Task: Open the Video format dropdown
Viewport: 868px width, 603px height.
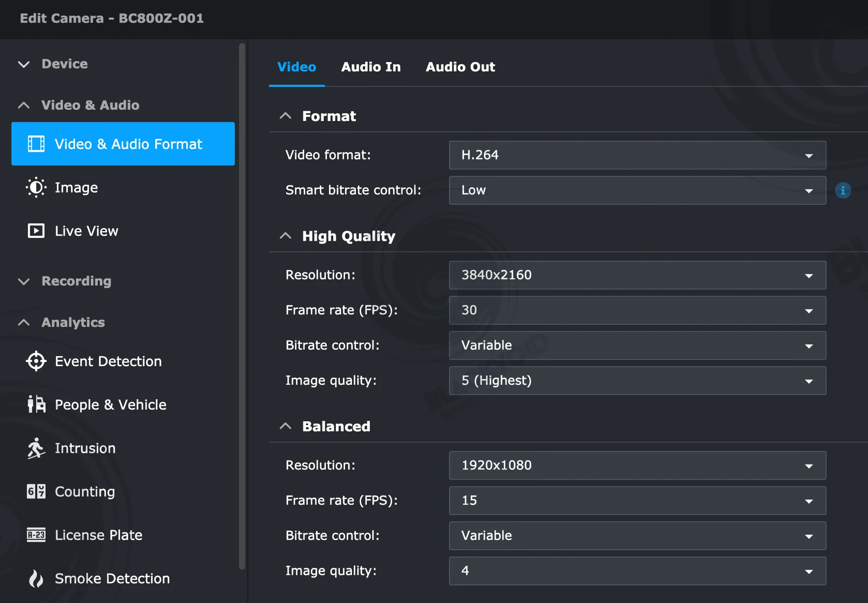Action: 637,155
